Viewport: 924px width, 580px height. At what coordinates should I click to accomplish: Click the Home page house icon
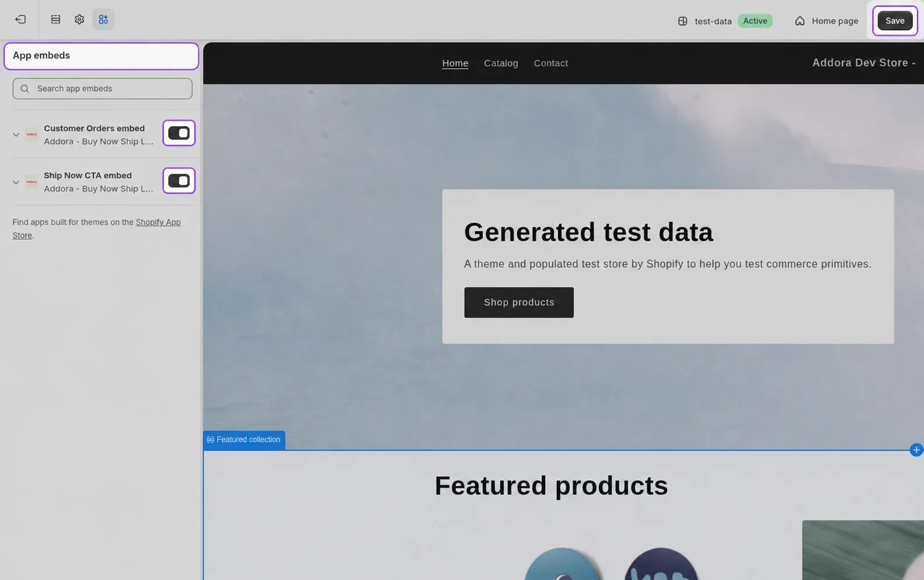pos(800,21)
